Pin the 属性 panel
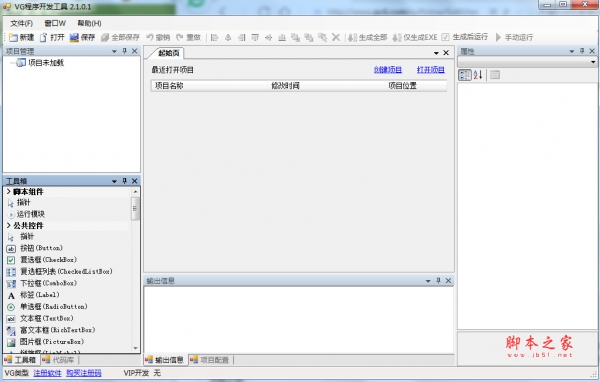Image resolution: width=600 pixels, height=382 pixels. [x=582, y=51]
